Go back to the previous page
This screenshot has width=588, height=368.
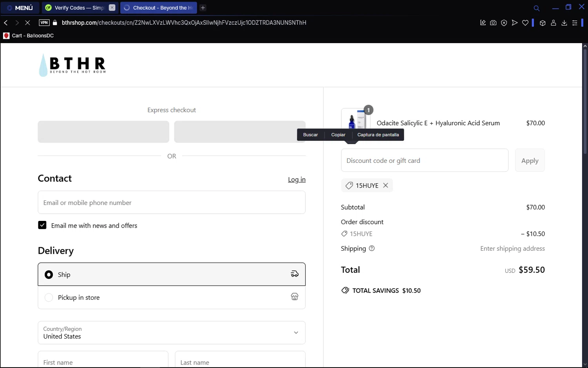[x=6, y=23]
